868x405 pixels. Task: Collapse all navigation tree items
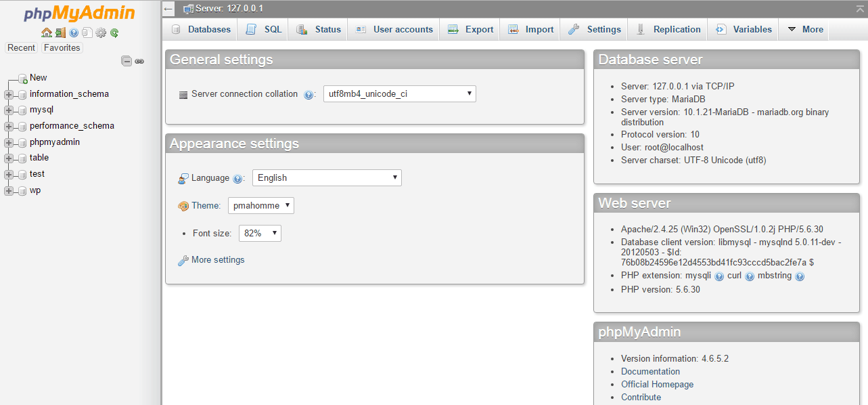[x=127, y=61]
